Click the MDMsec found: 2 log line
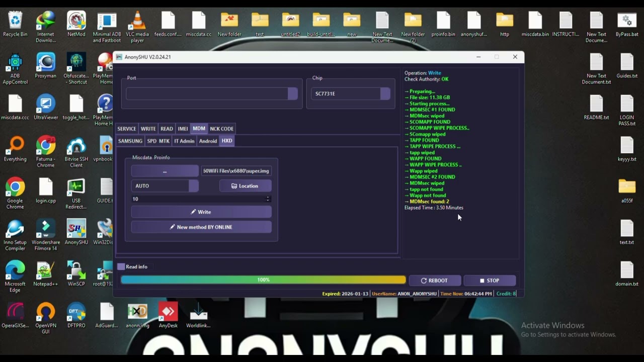 coord(427,202)
